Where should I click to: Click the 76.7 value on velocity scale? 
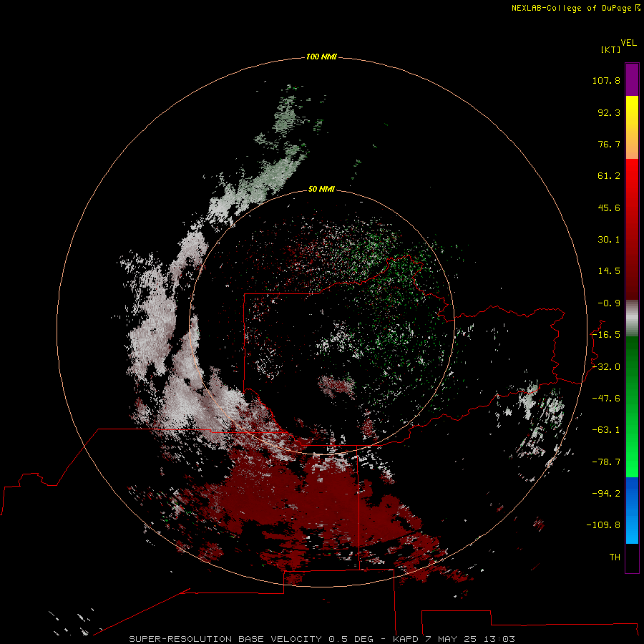pos(609,144)
